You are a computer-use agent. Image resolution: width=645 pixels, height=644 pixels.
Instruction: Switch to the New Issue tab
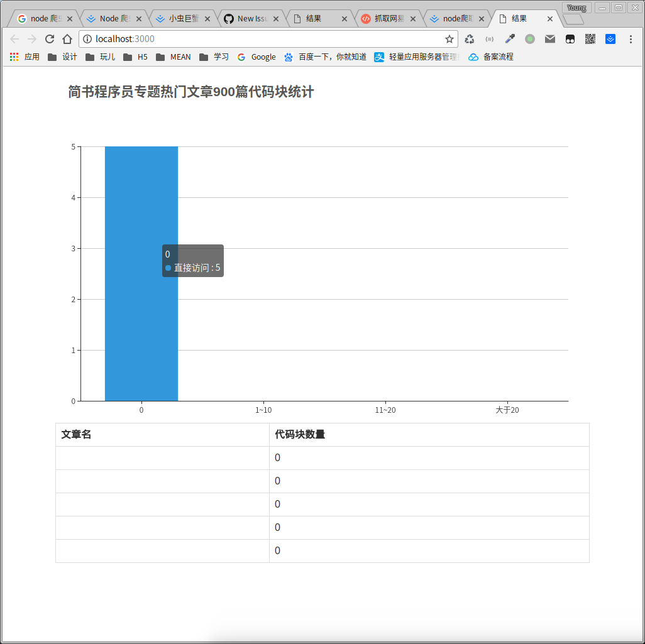coord(250,18)
